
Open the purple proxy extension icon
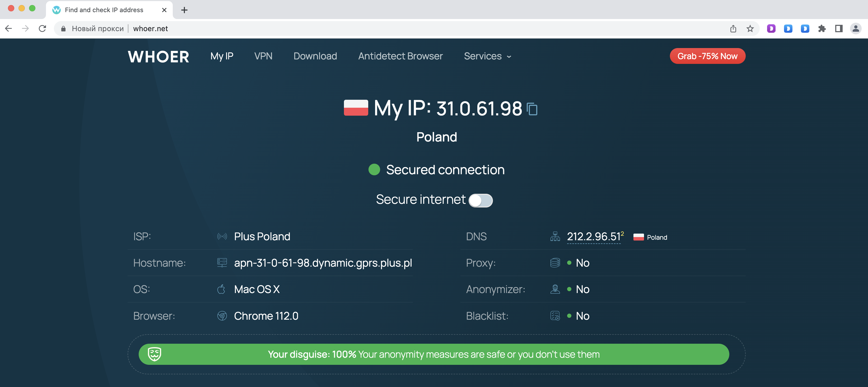click(x=771, y=29)
